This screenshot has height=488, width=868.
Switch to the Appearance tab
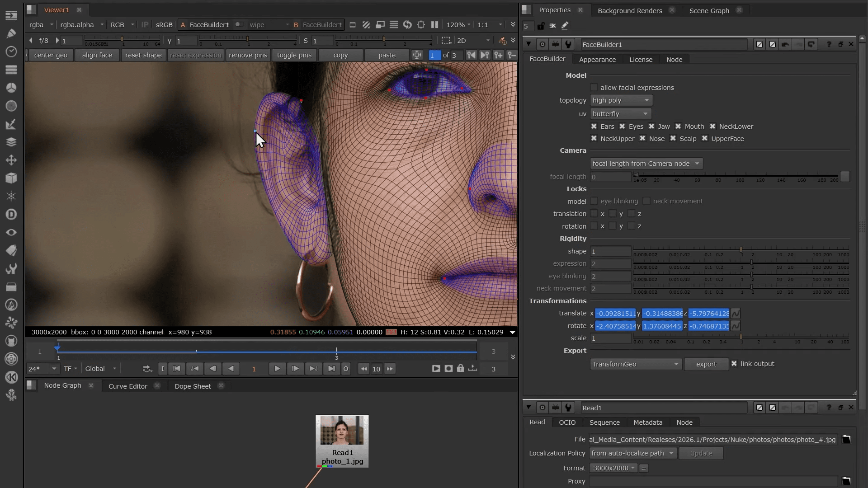[x=597, y=59]
